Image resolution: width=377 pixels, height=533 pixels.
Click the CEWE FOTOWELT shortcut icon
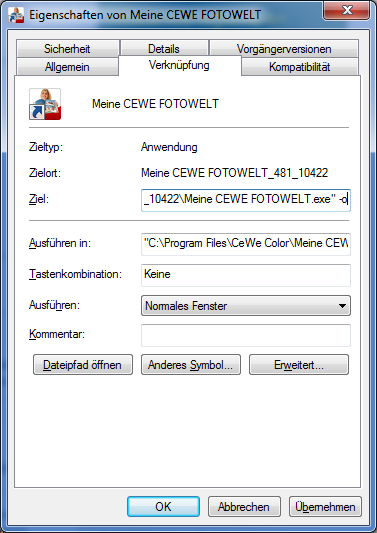pos(45,104)
